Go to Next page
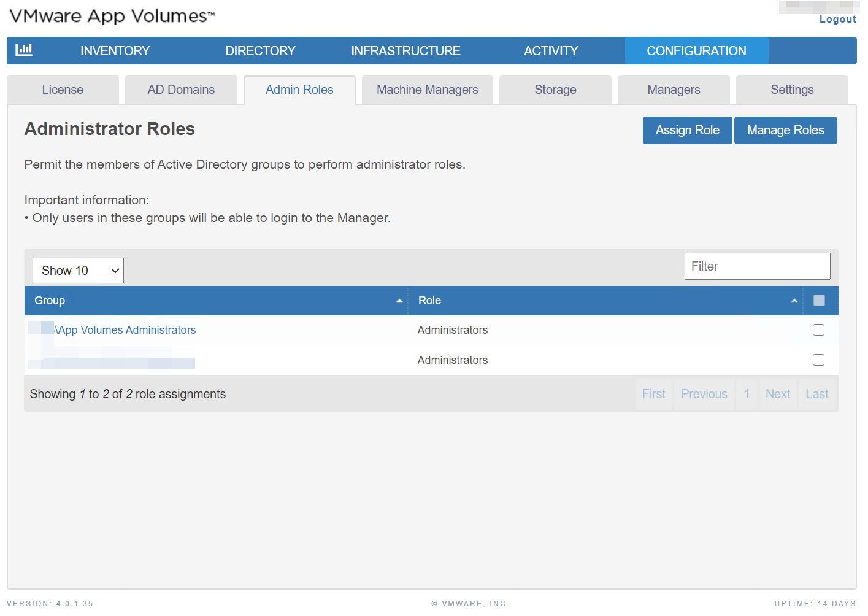The width and height of the screenshot is (868, 616). tap(778, 394)
